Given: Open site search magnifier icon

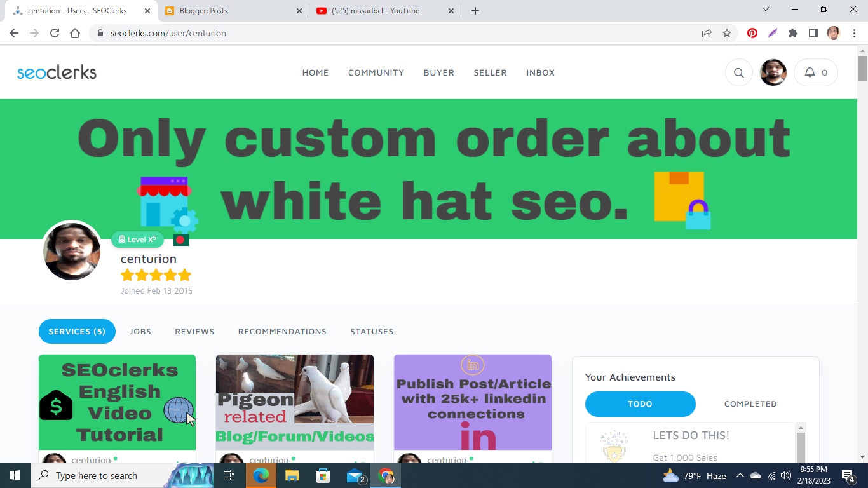Looking at the screenshot, I should [x=739, y=72].
